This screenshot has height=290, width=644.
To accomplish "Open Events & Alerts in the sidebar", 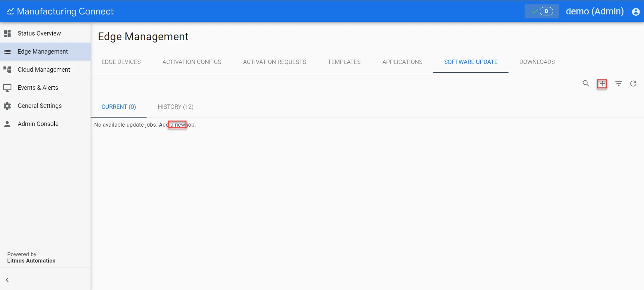I will [45, 88].
